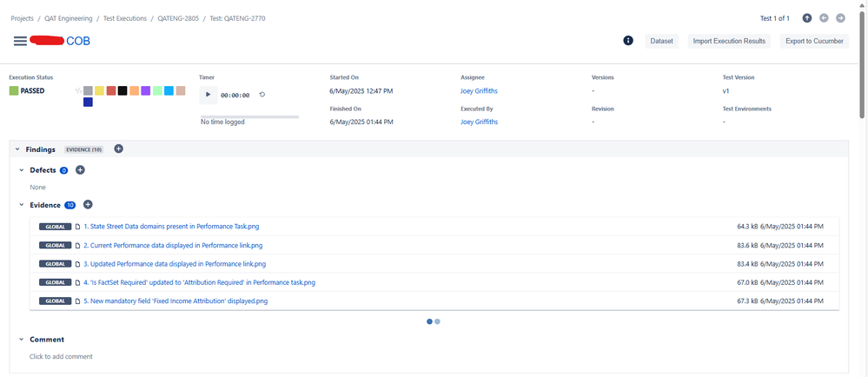Click the right-arrow circle navigation icon
The height and width of the screenshot is (377, 868).
tap(840, 18)
